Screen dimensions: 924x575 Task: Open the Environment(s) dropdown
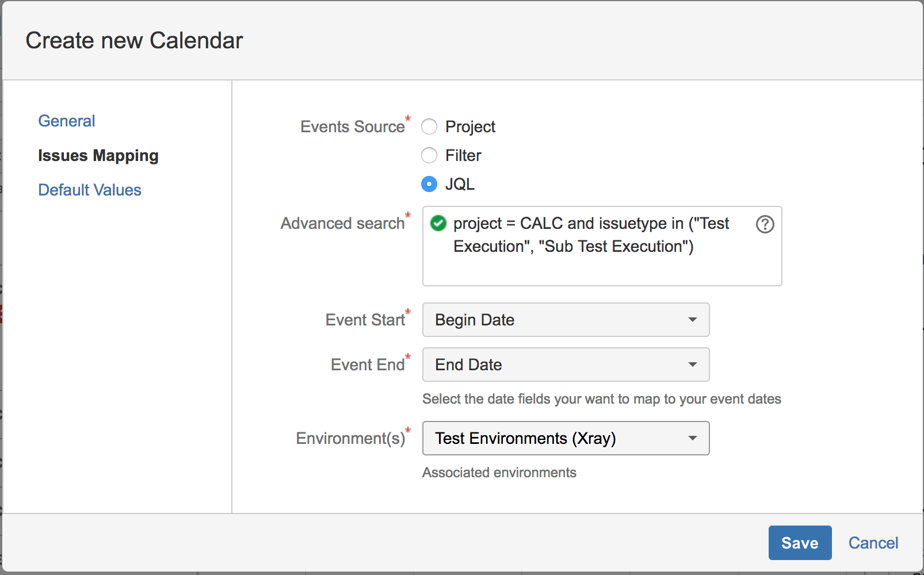566,438
